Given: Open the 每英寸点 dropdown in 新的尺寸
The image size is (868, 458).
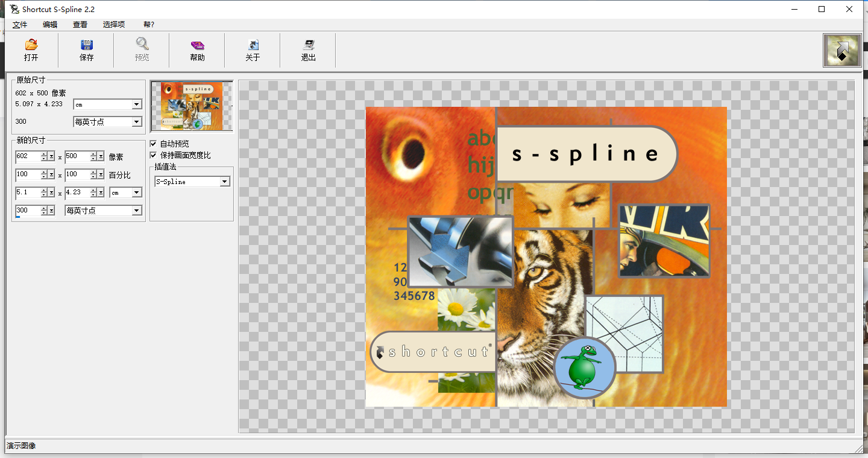Looking at the screenshot, I should point(136,211).
